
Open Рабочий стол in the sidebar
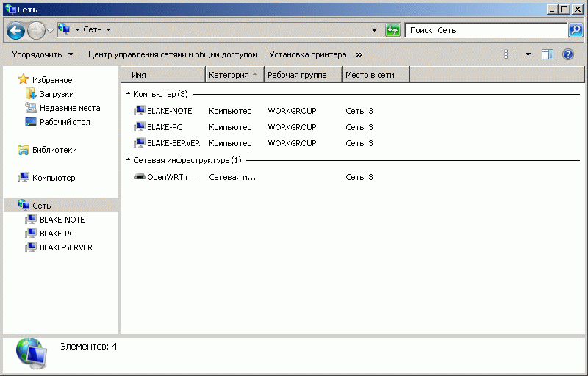pos(65,122)
